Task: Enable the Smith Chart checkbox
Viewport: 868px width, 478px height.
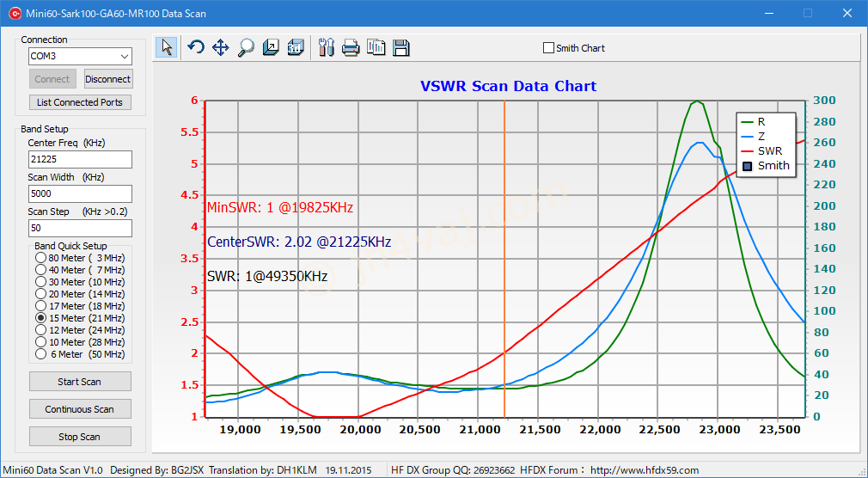Action: pos(548,48)
